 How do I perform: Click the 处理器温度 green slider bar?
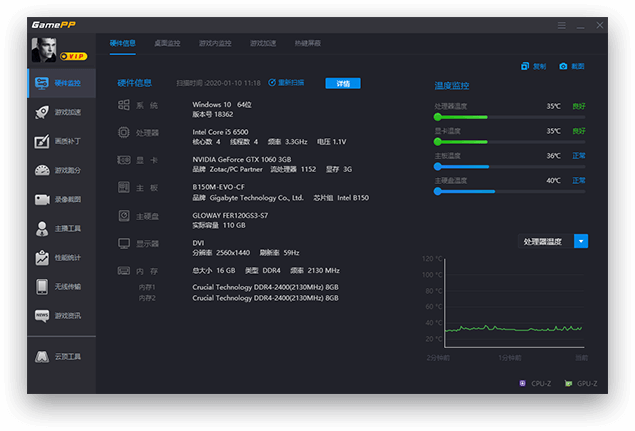461,117
